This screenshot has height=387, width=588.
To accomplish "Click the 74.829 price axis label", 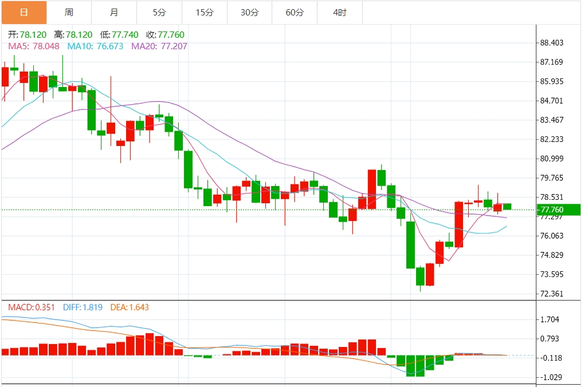I will (552, 255).
